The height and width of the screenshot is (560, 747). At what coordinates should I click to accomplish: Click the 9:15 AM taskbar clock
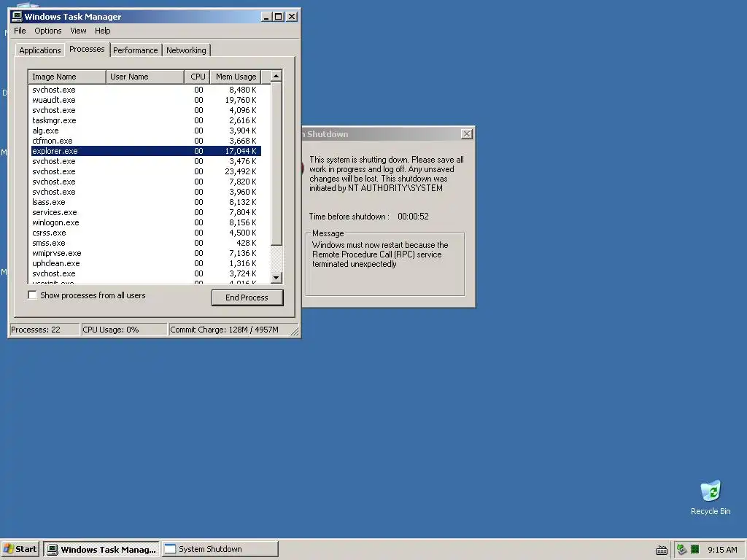[722, 550]
